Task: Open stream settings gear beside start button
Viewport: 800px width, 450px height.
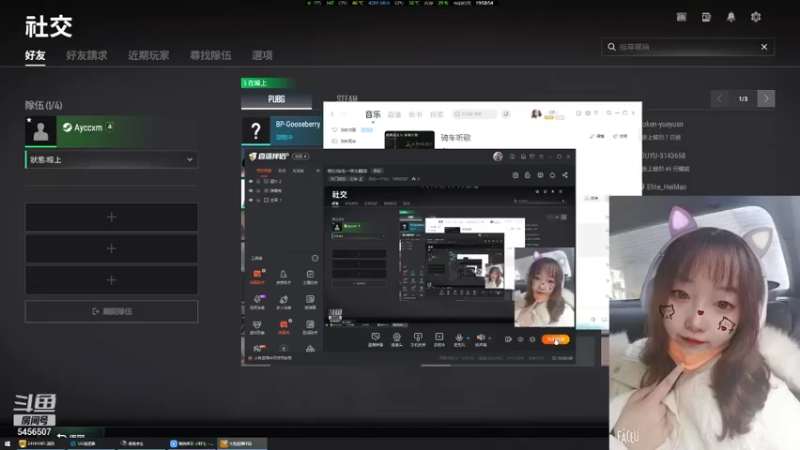Action: [532, 339]
